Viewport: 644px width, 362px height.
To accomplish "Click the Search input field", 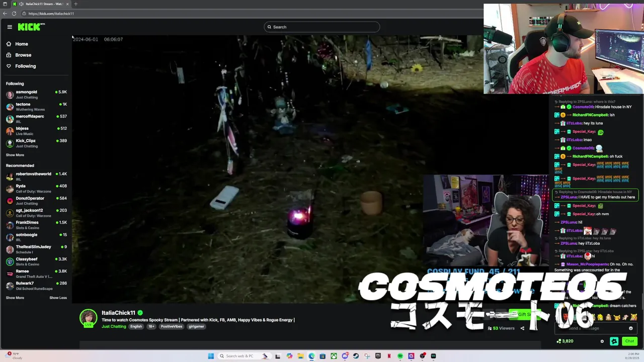I will (322, 27).
